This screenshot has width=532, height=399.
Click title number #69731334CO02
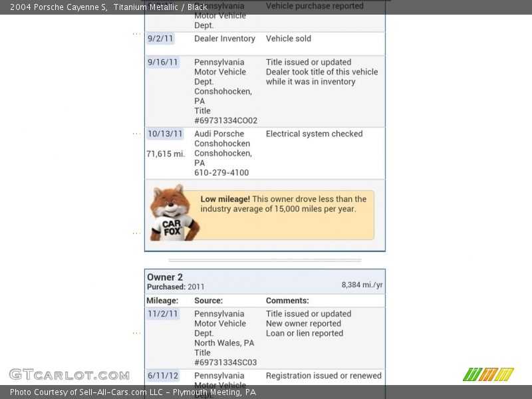pos(225,120)
